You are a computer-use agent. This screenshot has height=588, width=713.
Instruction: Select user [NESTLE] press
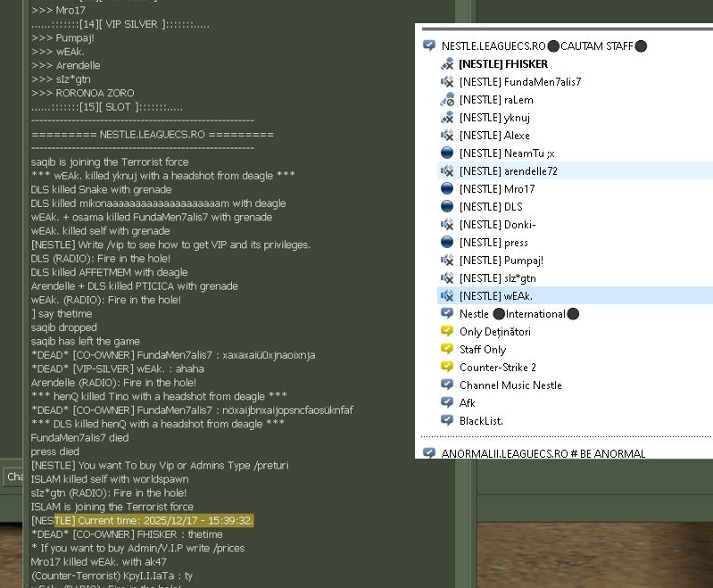click(x=493, y=243)
